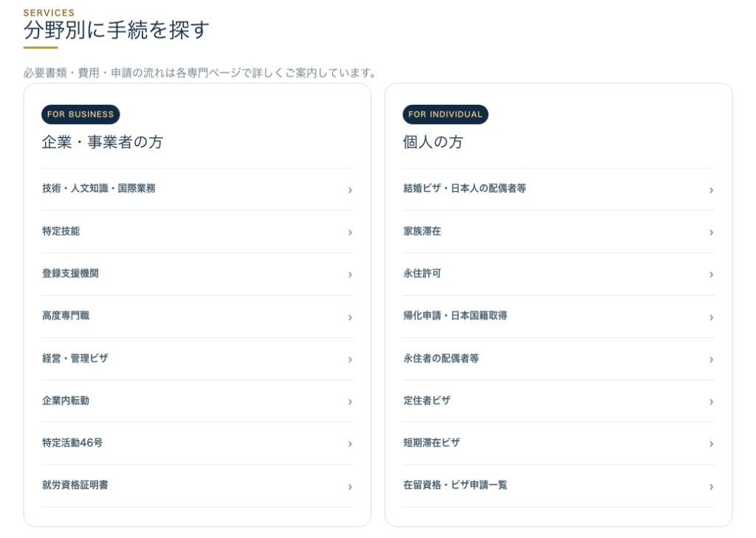The width and height of the screenshot is (756, 538).
Task: Click chevron arrow beside 家族滞在
Action: pyautogui.click(x=711, y=232)
